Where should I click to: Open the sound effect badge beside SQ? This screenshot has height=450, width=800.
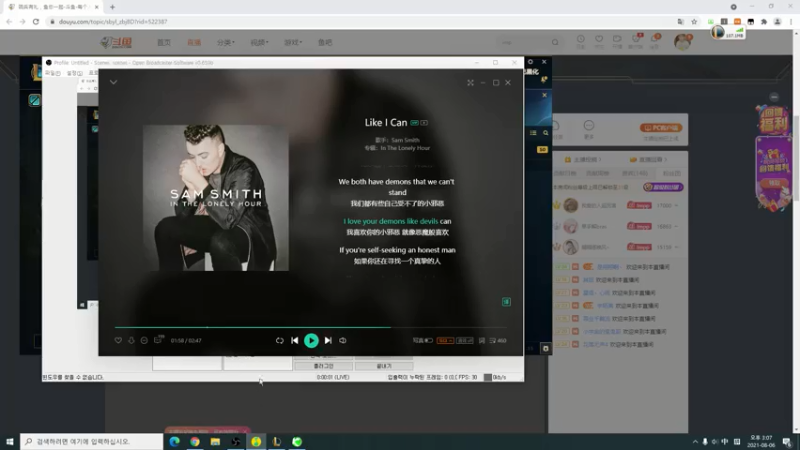(464, 340)
